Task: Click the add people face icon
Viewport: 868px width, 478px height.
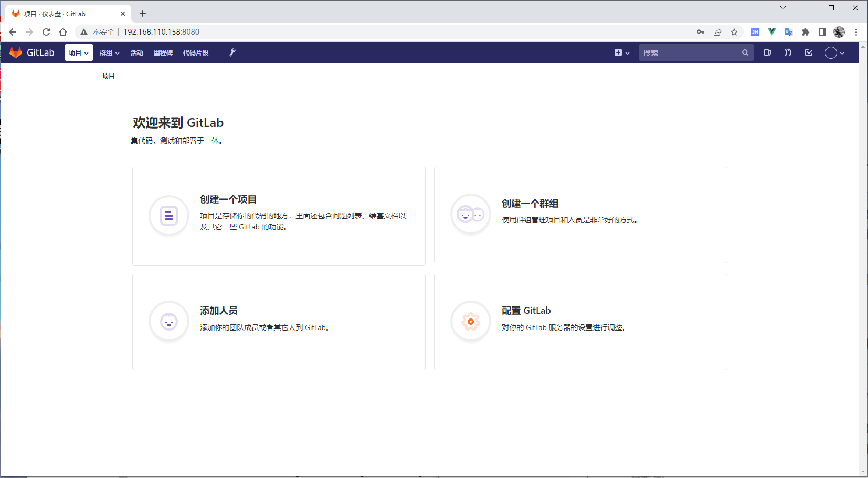Action: 169,322
